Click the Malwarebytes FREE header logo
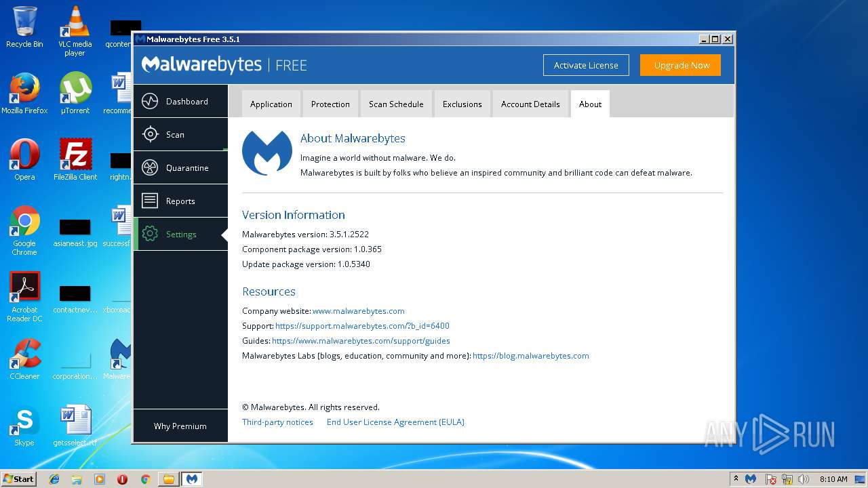The height and width of the screenshot is (488, 868). click(224, 65)
